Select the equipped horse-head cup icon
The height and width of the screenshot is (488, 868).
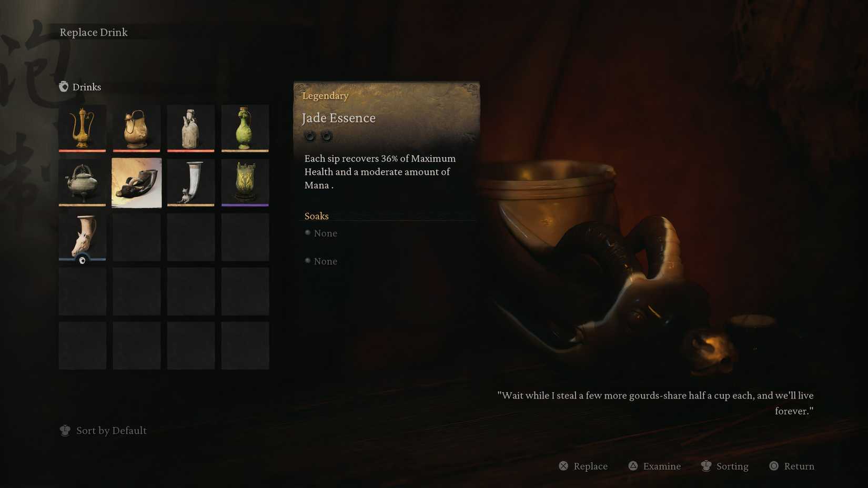pos(82,237)
